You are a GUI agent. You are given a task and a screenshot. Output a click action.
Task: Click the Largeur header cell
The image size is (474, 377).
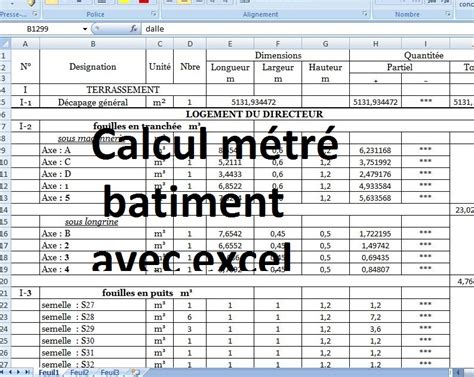coord(278,67)
